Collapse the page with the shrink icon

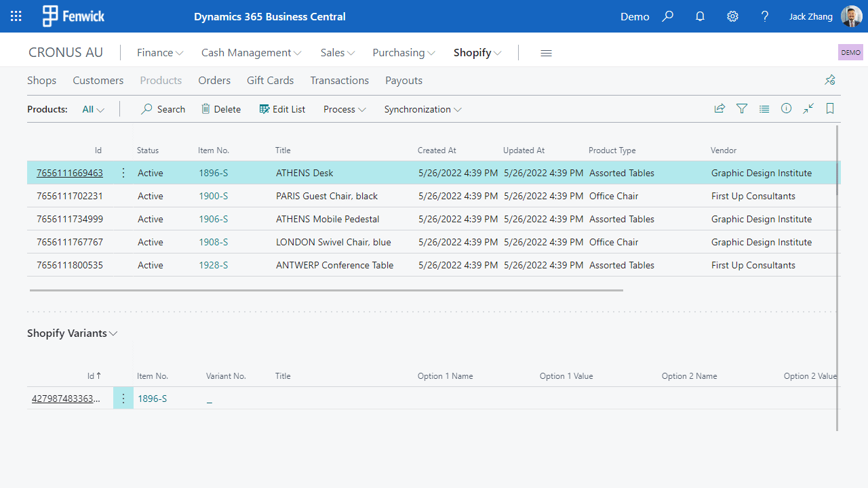[808, 108]
